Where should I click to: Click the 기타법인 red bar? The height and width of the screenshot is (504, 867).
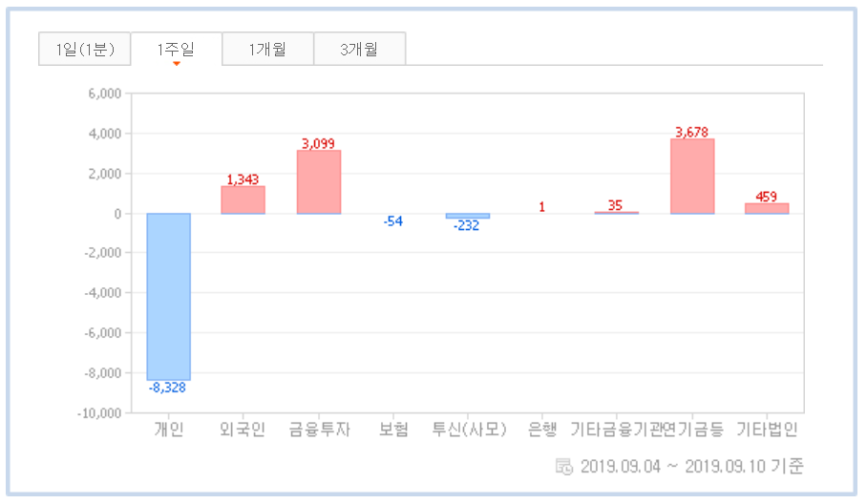click(767, 208)
